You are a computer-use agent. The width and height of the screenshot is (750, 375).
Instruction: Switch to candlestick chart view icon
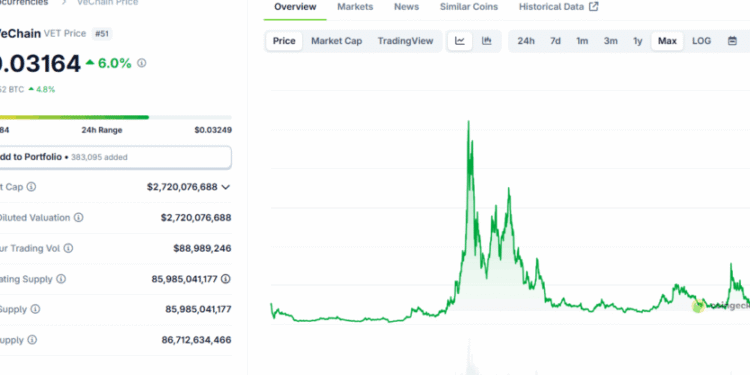[x=486, y=41]
